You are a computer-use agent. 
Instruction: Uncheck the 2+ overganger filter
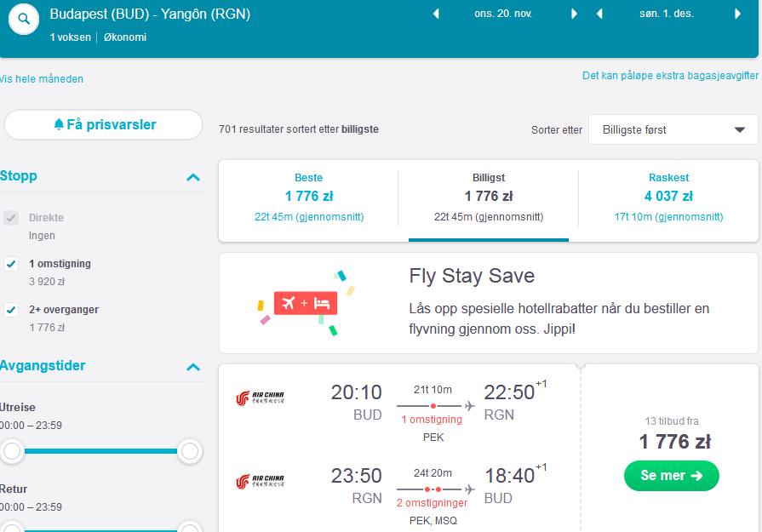click(x=11, y=310)
